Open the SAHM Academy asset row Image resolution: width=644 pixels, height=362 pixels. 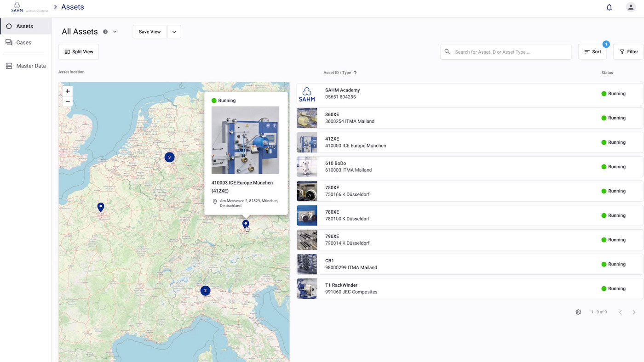click(470, 94)
